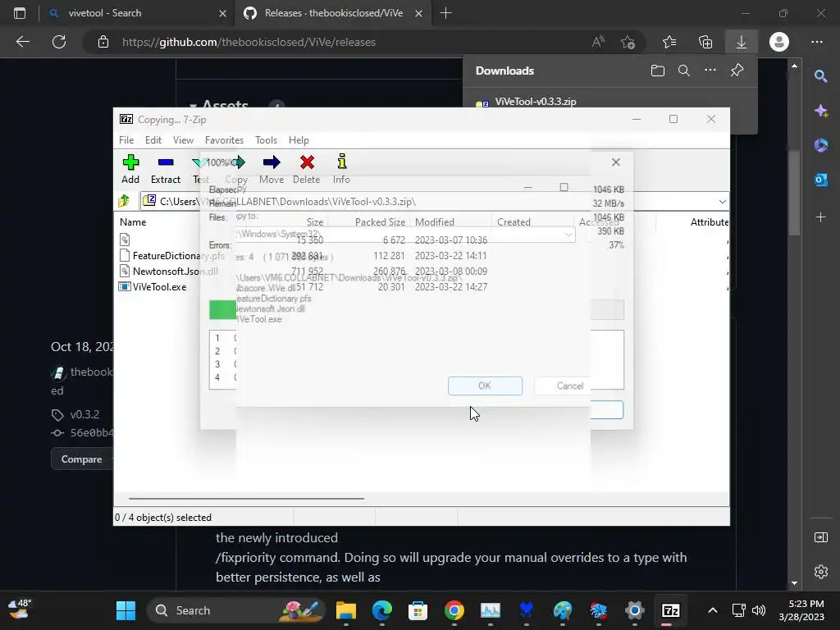This screenshot has height=630, width=840.
Task: Confirm the copy dialog with OK
Action: (485, 386)
